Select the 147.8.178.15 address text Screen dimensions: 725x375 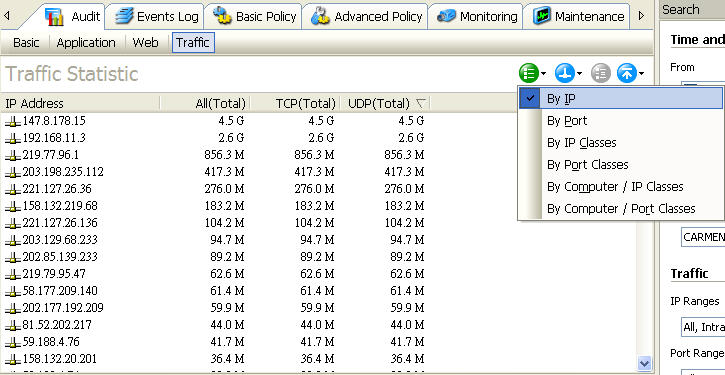tap(54, 121)
